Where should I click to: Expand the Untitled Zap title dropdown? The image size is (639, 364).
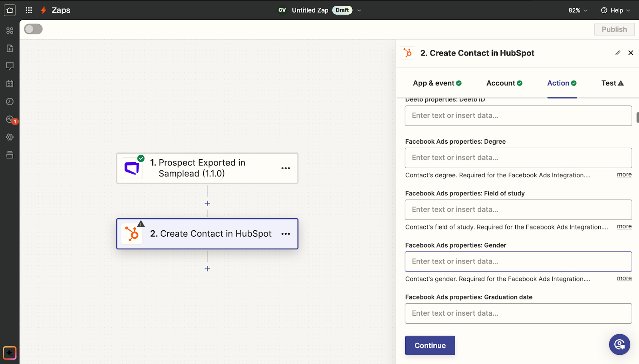pyautogui.click(x=359, y=10)
